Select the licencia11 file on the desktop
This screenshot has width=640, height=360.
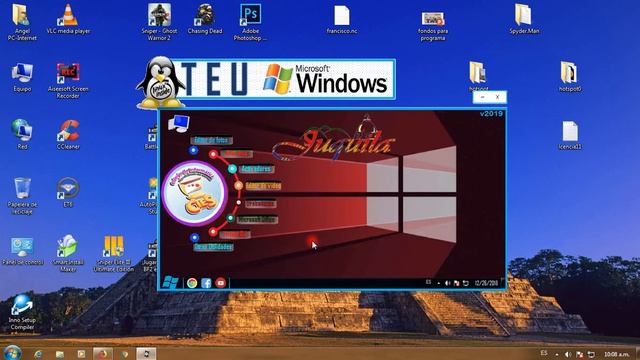point(570,135)
